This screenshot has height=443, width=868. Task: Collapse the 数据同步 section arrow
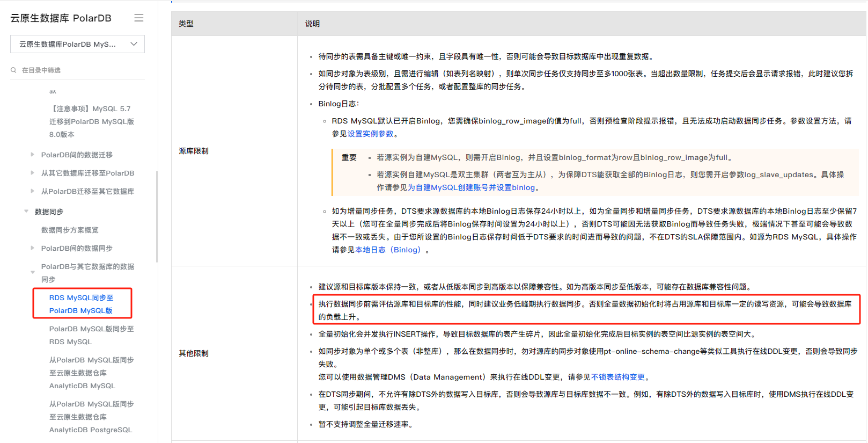click(26, 212)
